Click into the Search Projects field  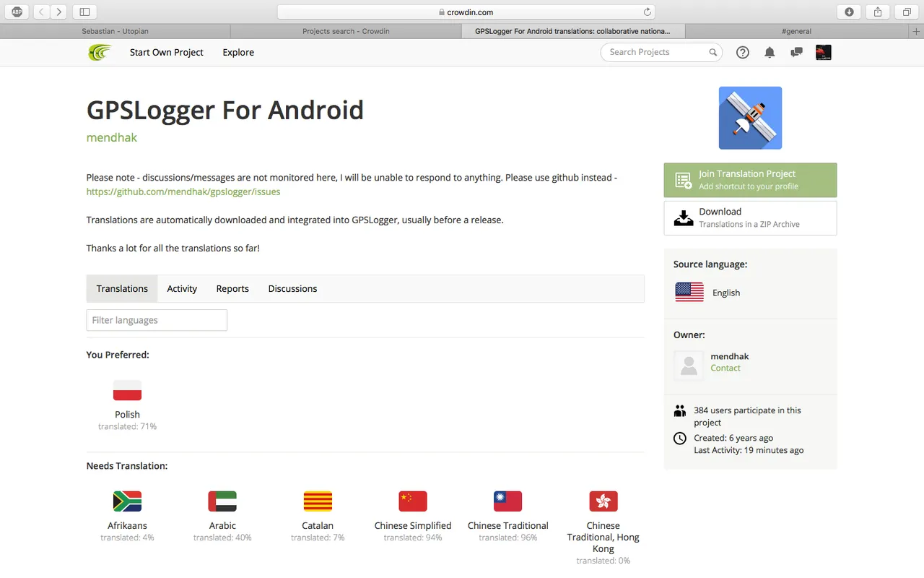coord(661,52)
